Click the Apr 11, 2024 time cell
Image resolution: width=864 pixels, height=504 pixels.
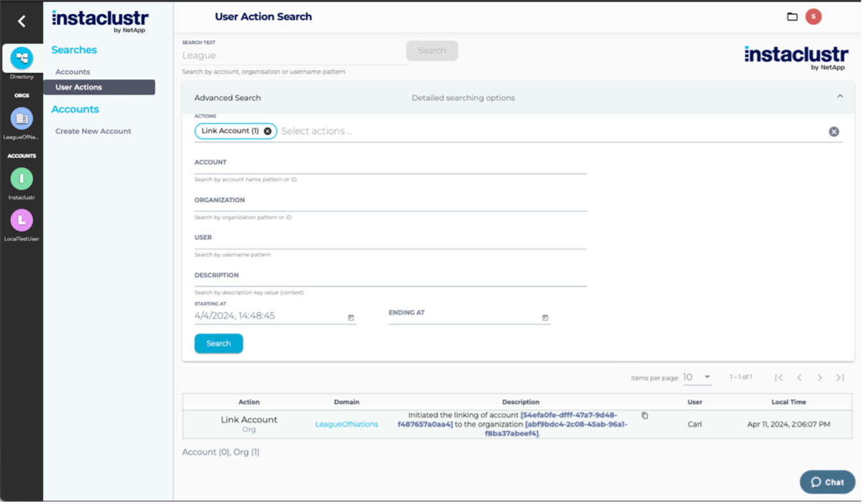tap(788, 424)
